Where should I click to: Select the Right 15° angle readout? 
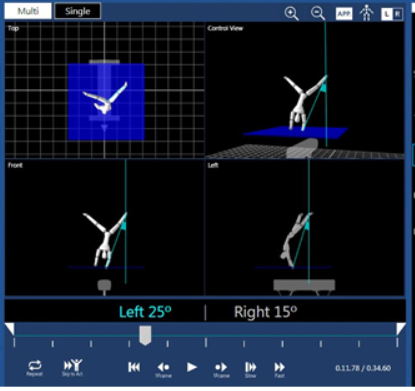pos(265,312)
